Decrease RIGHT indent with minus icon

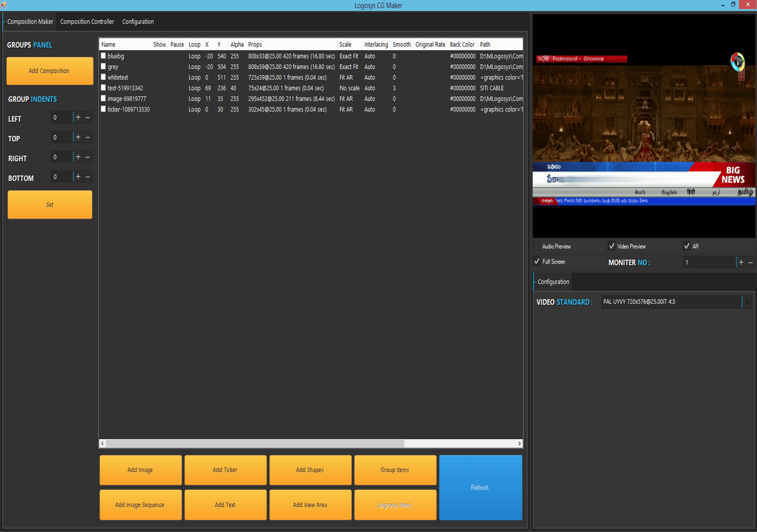click(88, 157)
